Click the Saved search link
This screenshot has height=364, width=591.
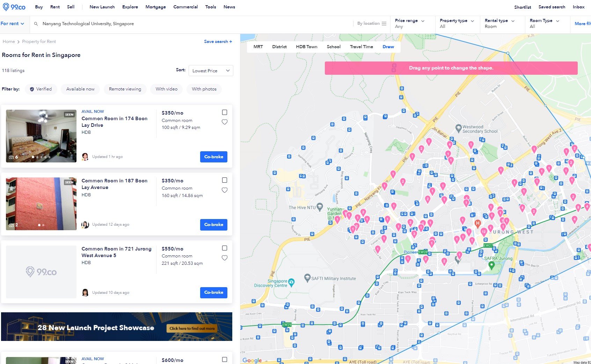(552, 7)
